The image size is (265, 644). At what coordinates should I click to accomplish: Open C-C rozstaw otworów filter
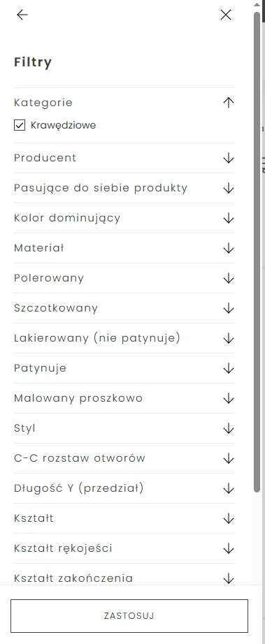coord(124,458)
